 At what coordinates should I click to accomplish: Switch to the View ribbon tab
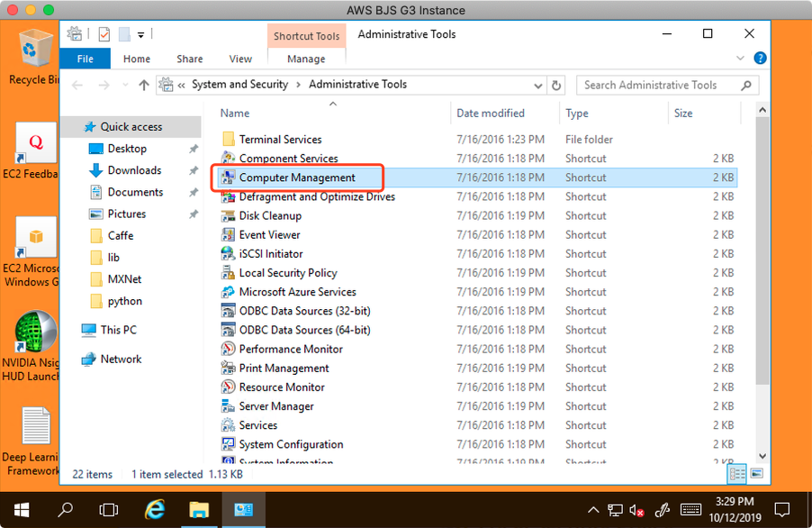tap(240, 59)
